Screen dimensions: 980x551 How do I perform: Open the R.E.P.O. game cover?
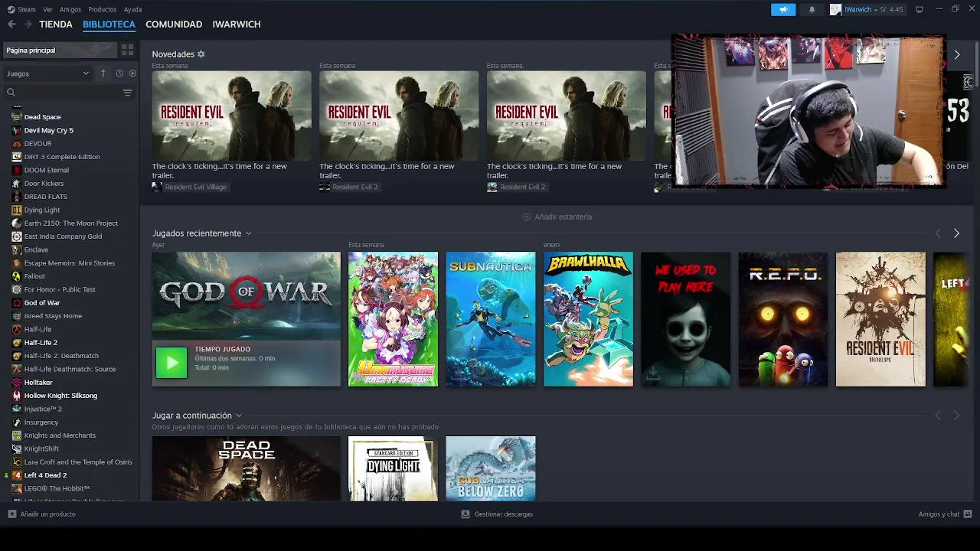click(x=783, y=319)
